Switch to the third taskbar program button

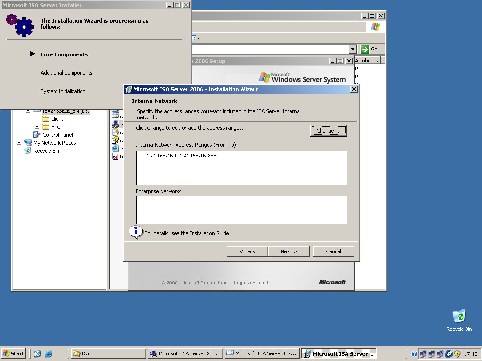261,353
